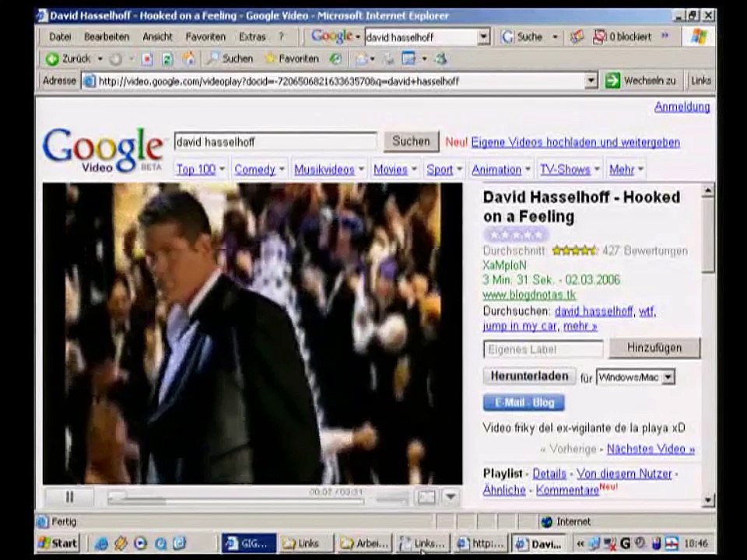
Task: Expand the Animation category dropdown
Action: pos(528,169)
